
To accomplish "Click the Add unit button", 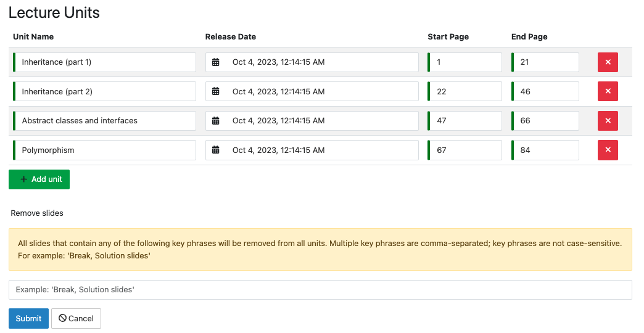I will pos(39,179).
